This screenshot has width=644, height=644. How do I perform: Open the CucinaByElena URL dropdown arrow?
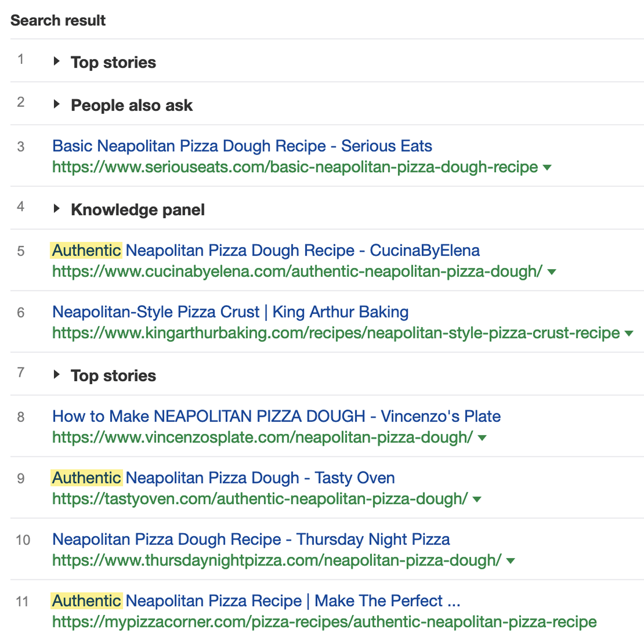552,272
